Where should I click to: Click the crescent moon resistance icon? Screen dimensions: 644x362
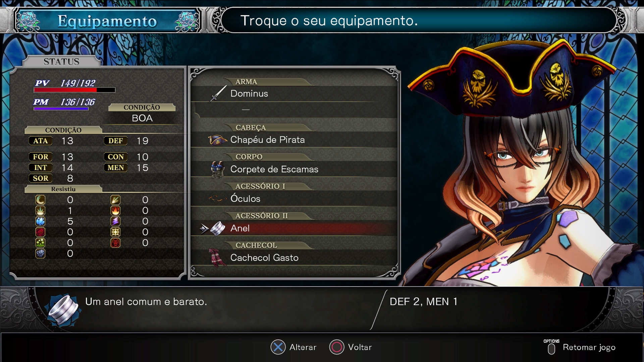pyautogui.click(x=40, y=200)
